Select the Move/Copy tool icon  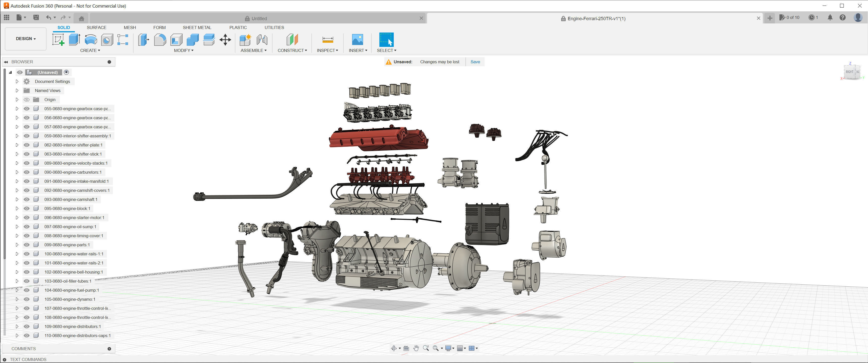click(225, 40)
